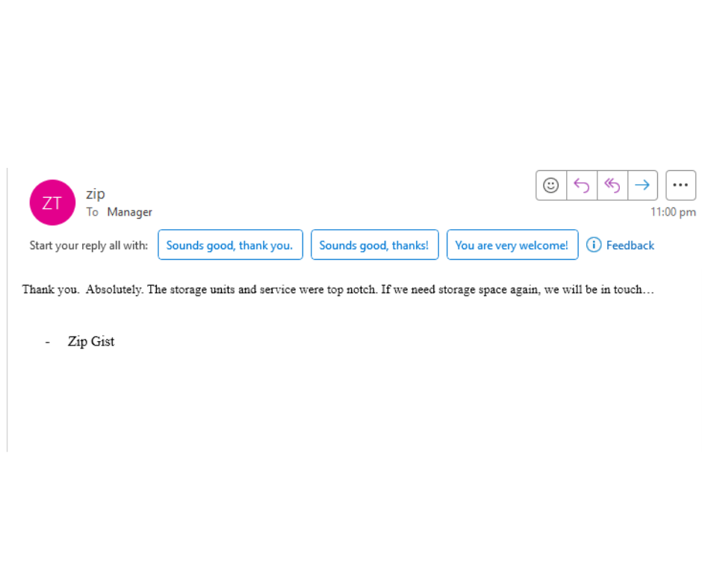Click the 'Start your reply all with:' label

88,245
